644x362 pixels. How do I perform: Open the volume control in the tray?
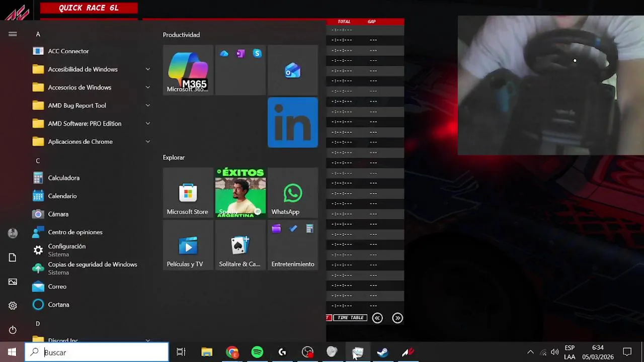555,352
